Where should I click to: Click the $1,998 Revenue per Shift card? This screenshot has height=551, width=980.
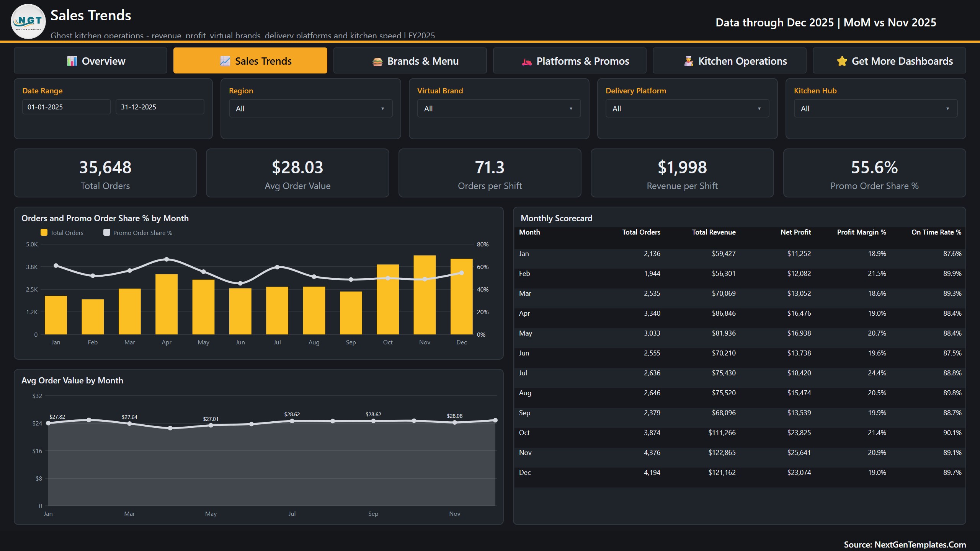click(682, 173)
